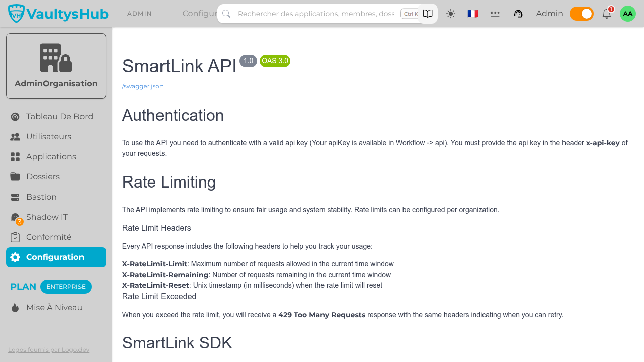Click the Rate Limit Exceeded subheading
The height and width of the screenshot is (362, 644).
click(x=159, y=297)
